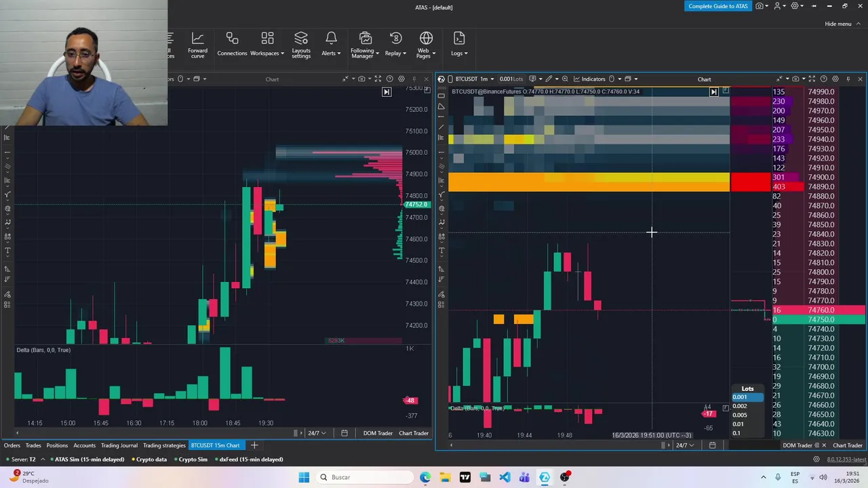Click the taskbar Buscar search box
868x488 pixels.
365,477
